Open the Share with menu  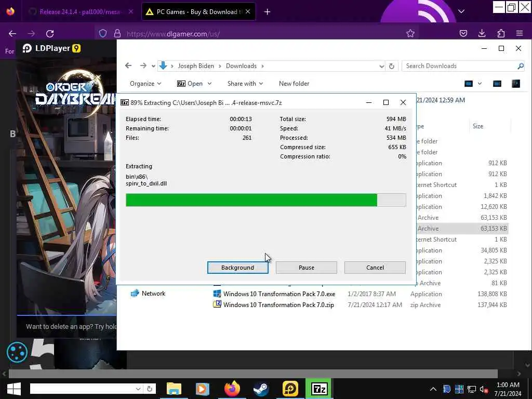(245, 84)
